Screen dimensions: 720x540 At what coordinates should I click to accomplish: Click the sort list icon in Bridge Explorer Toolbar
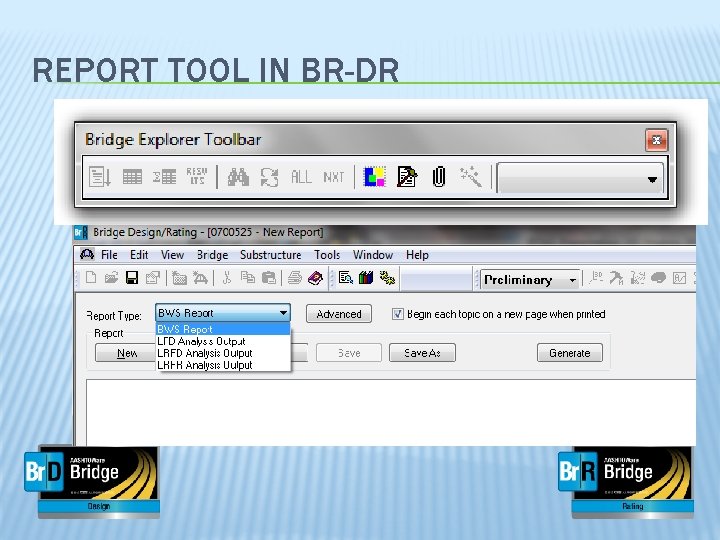click(x=100, y=177)
